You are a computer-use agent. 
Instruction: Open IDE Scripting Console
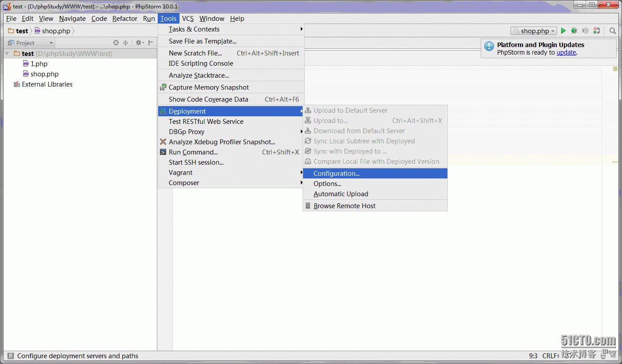(231, 63)
